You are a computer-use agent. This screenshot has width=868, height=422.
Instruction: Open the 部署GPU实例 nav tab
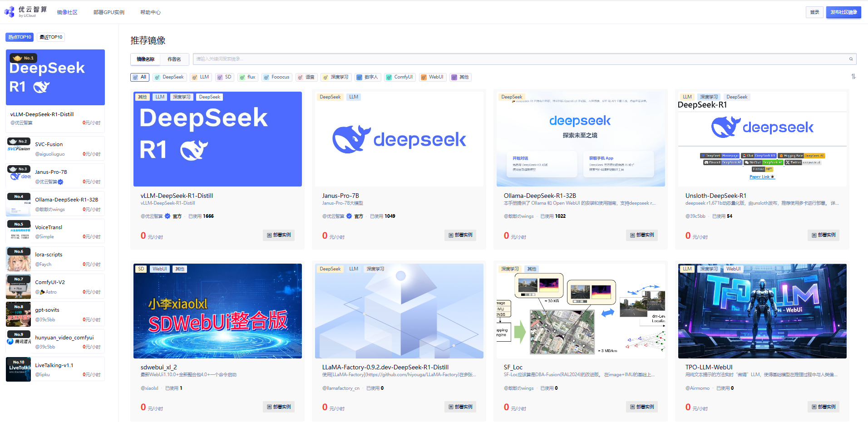109,12
